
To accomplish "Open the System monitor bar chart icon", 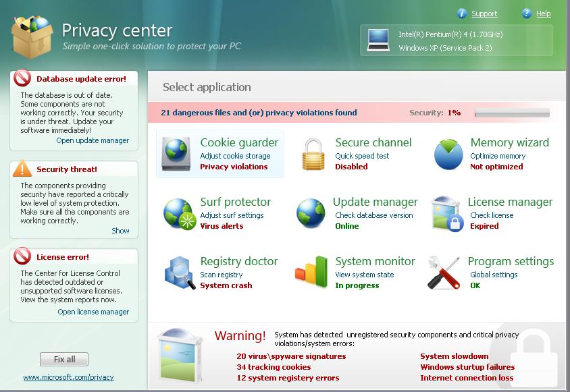I will [311, 271].
